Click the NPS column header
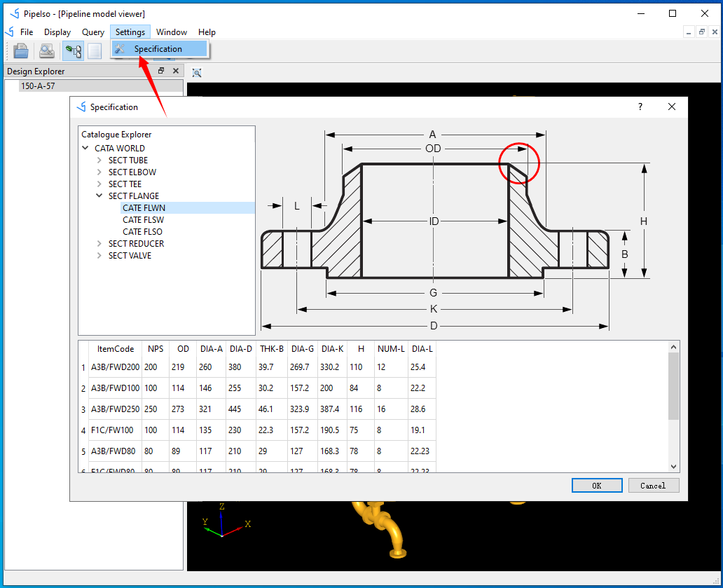The width and height of the screenshot is (723, 588). 156,349
